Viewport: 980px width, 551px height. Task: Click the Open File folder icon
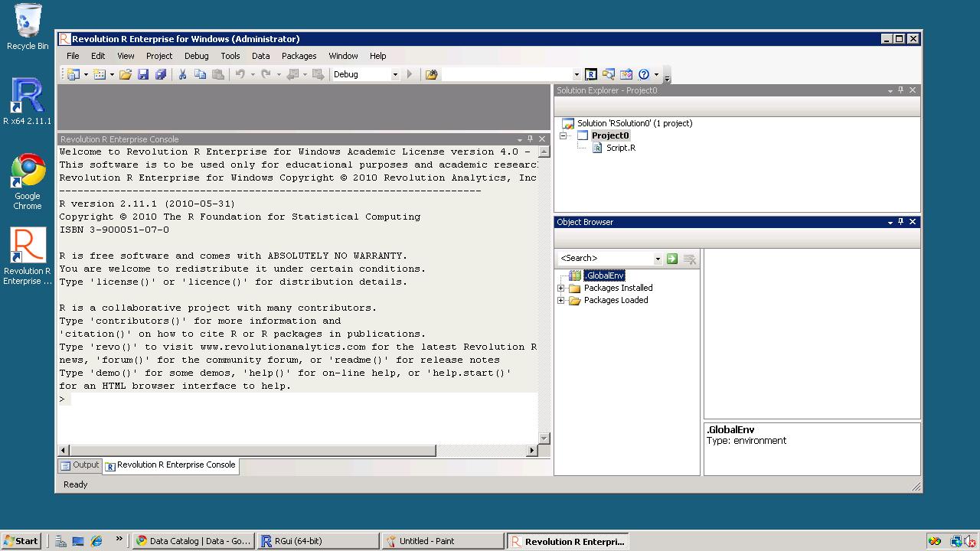pos(125,74)
